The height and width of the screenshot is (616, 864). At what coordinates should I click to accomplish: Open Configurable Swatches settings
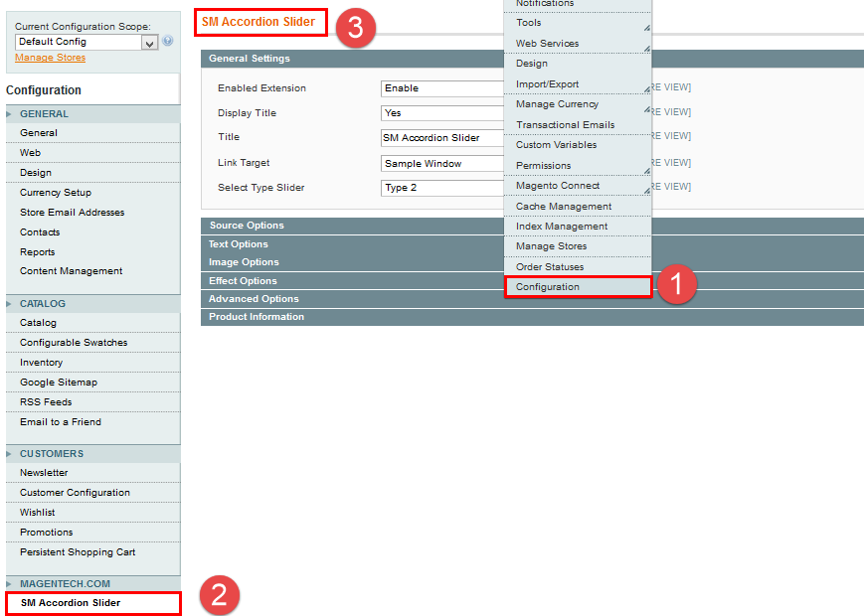[92, 343]
